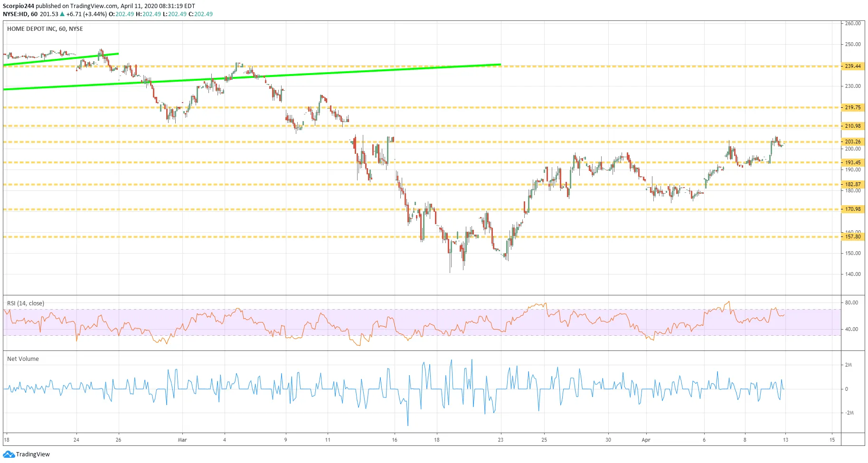Click the 182.87 price level label
The height and width of the screenshot is (463, 868).
tap(853, 184)
